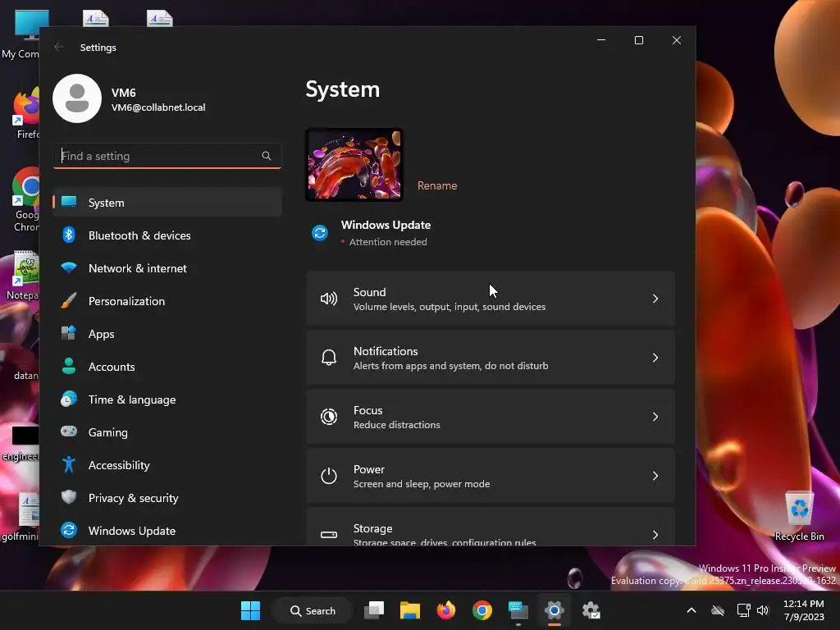Open Time & language page
Image resolution: width=840 pixels, height=630 pixels.
(x=167, y=399)
